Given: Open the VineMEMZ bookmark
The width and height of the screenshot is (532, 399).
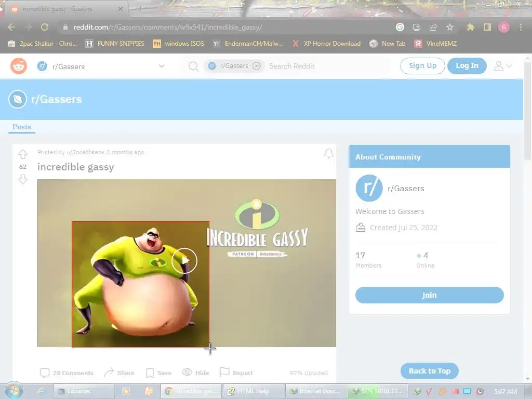Looking at the screenshot, I should (x=436, y=44).
